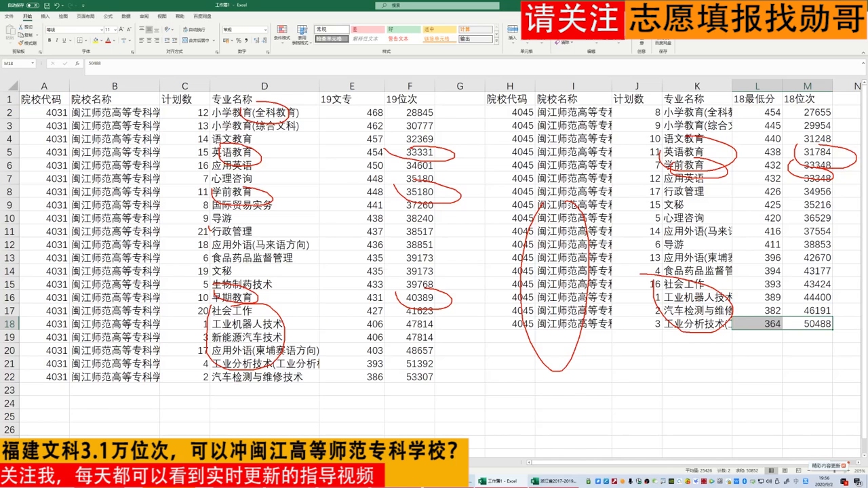868x488 pixels.
Task: Switch to the 页面布局 tab
Action: (85, 16)
